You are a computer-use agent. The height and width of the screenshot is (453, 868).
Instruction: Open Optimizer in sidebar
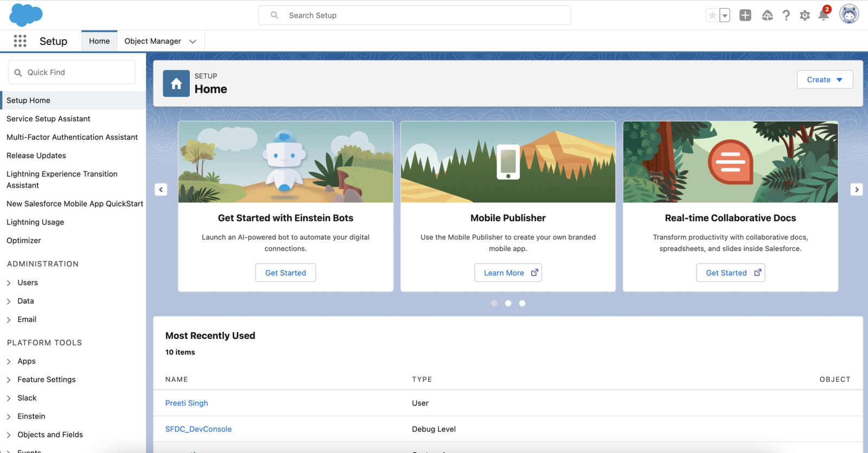(x=24, y=240)
